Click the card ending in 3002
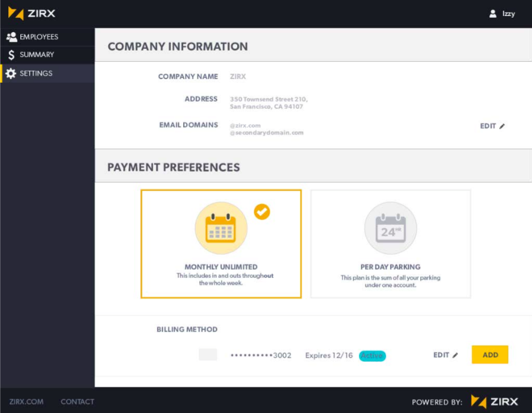Image resolution: width=532 pixels, height=413 pixels. point(261,355)
